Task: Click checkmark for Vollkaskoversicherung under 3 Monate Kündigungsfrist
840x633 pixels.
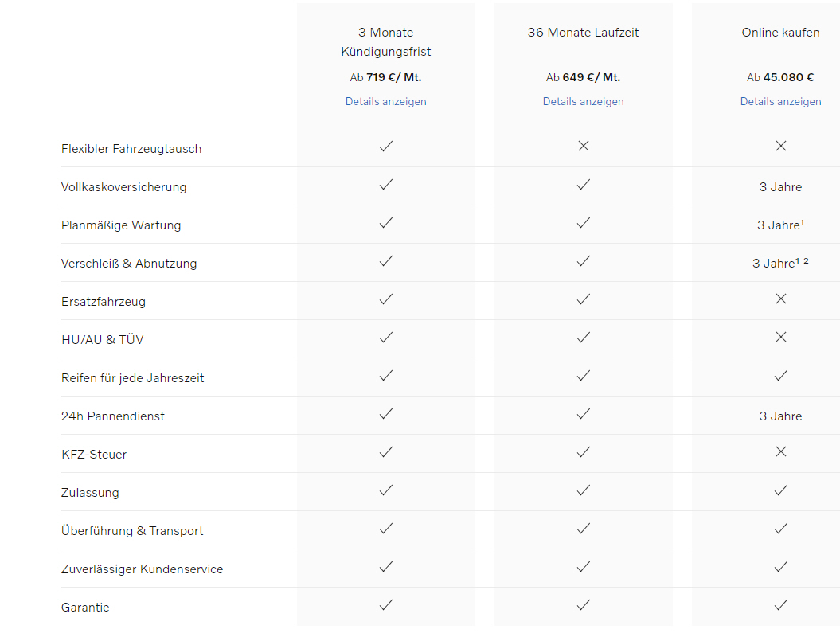Action: coord(386,185)
